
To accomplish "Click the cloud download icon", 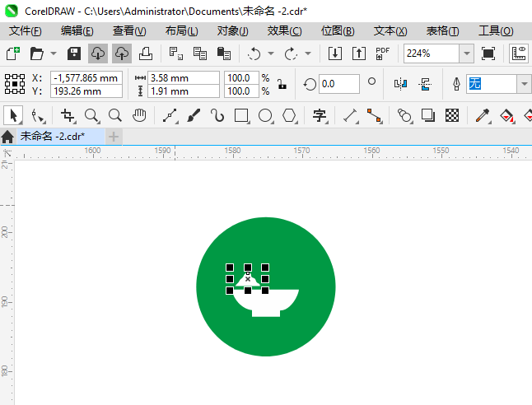I will click(98, 54).
